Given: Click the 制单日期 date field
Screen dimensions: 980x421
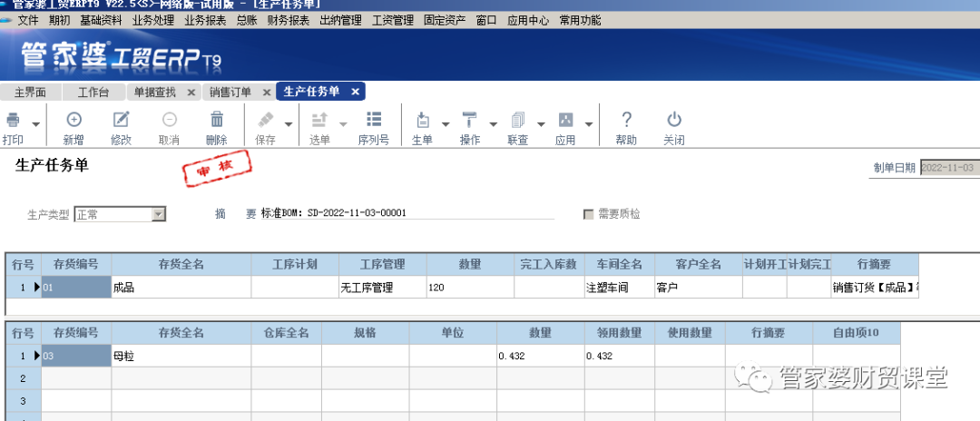Looking at the screenshot, I should (949, 168).
